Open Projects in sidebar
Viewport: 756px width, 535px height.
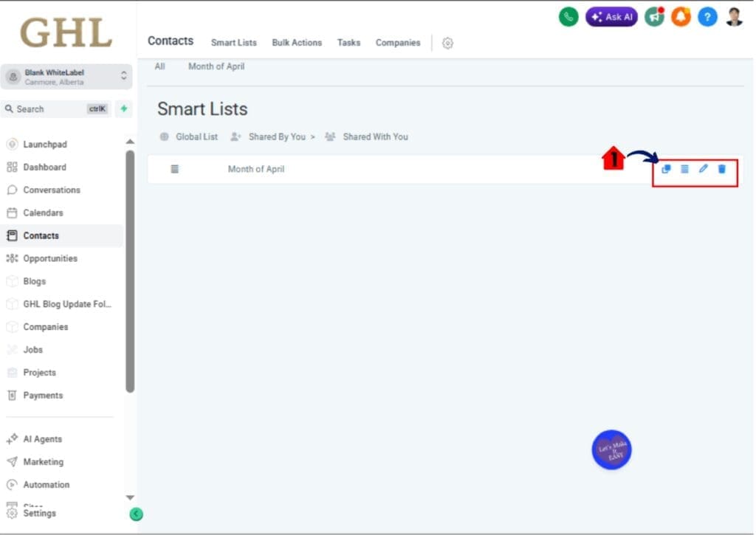tap(40, 373)
